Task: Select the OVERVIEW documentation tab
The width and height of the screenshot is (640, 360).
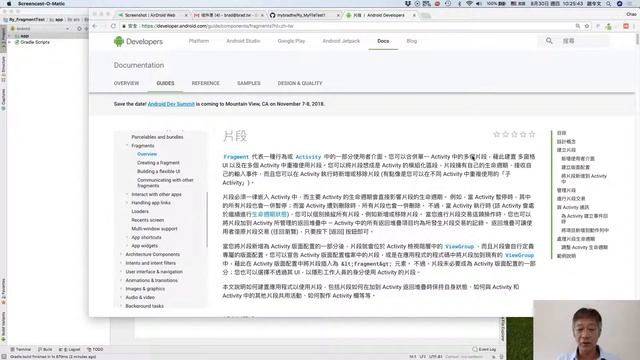Action: (x=126, y=83)
